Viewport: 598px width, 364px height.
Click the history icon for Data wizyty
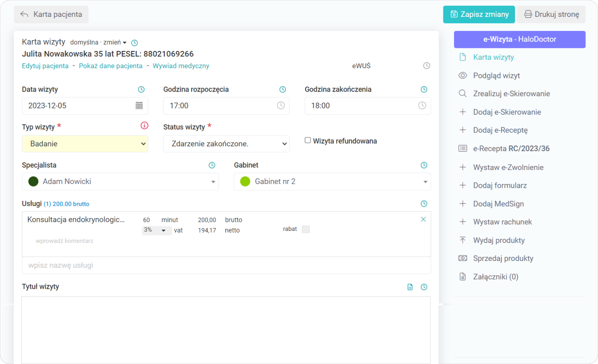tap(141, 89)
